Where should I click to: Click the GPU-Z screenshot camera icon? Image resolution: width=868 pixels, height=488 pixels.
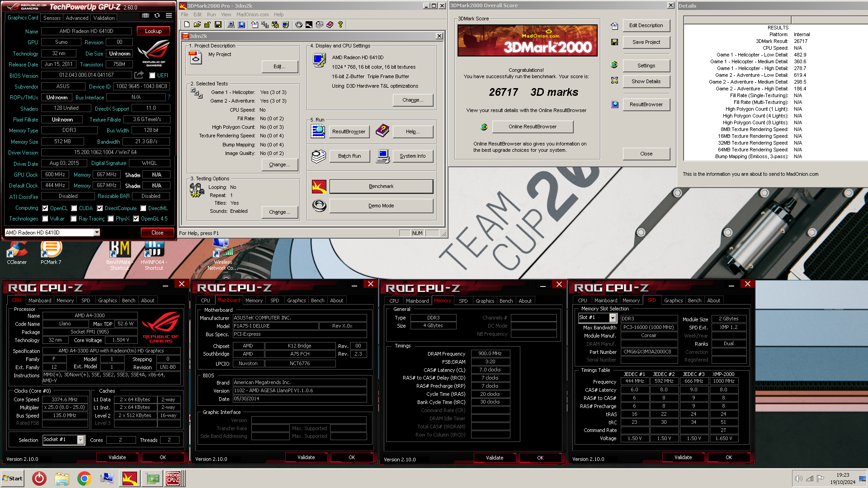[x=145, y=15]
